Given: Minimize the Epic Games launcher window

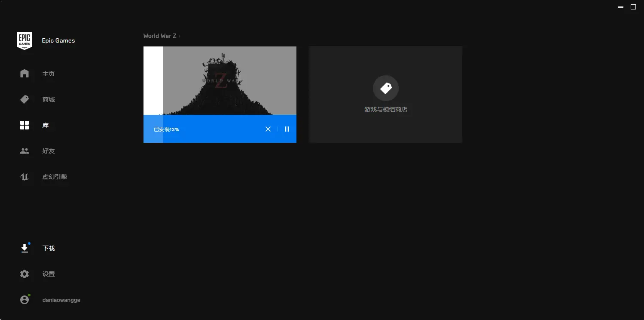Looking at the screenshot, I should 621,7.
